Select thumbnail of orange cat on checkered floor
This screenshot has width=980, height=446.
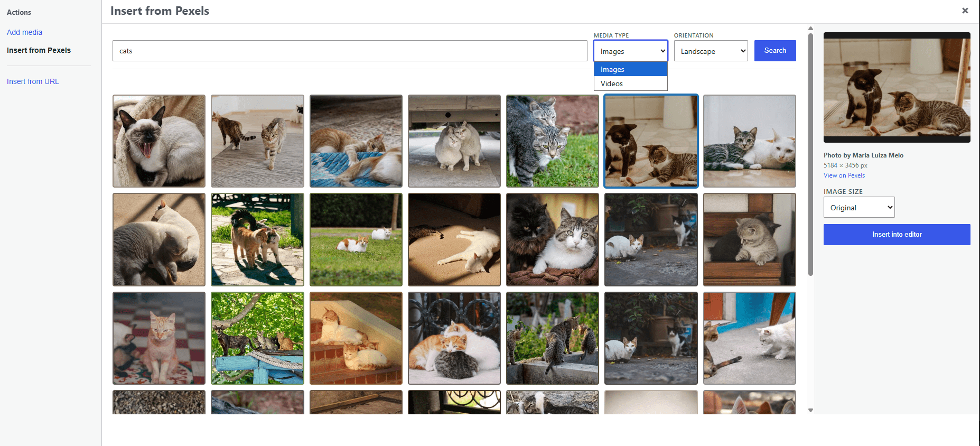[x=159, y=338]
